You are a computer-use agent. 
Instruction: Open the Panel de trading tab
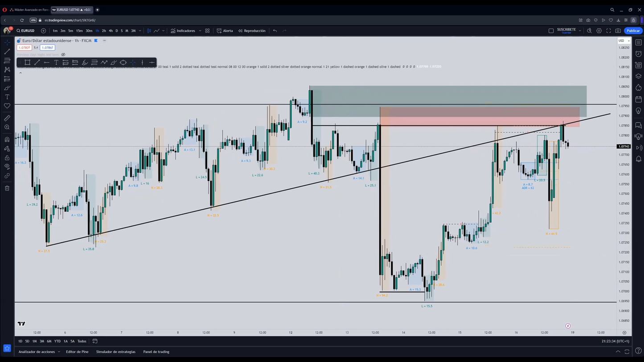click(156, 352)
